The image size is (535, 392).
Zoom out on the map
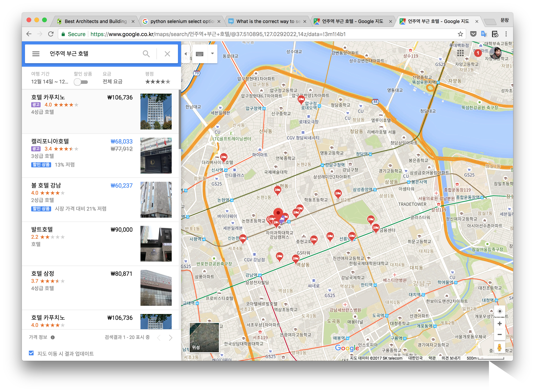pos(500,335)
